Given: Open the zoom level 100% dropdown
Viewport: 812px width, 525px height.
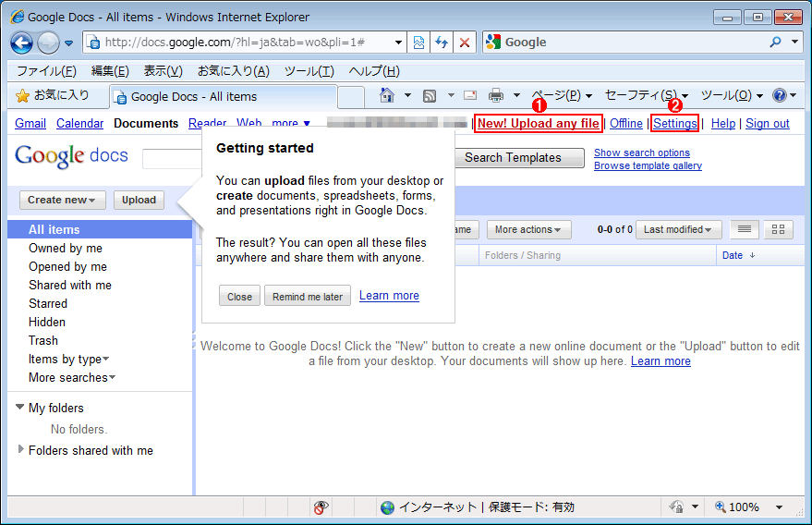Looking at the screenshot, I should click(779, 507).
